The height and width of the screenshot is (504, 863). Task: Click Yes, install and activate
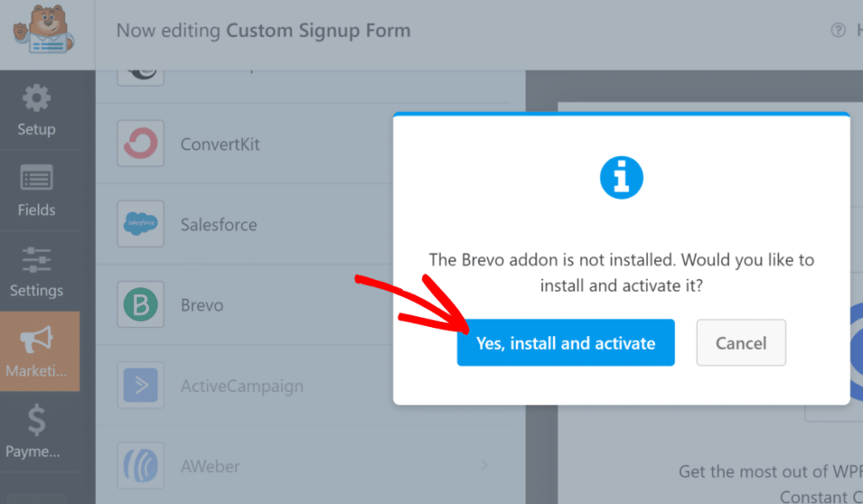point(566,343)
